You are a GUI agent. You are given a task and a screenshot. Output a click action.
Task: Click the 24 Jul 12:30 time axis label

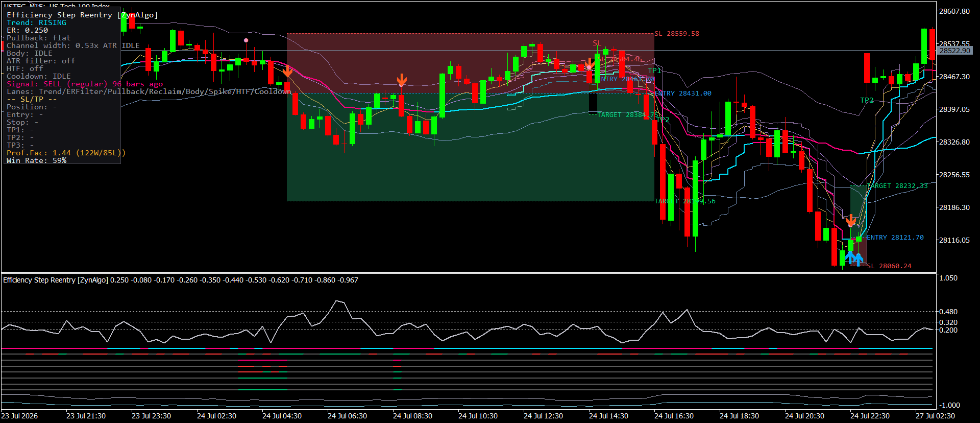[543, 416]
